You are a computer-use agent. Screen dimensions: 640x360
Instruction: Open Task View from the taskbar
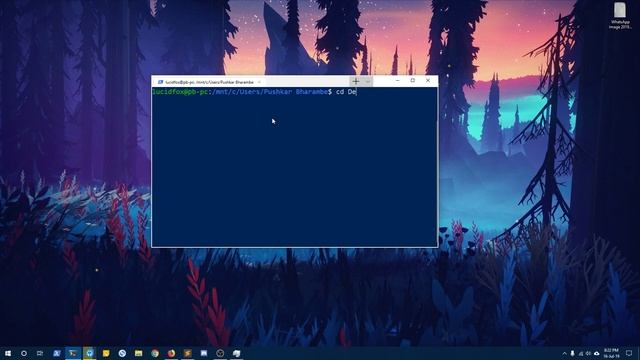click(x=40, y=353)
